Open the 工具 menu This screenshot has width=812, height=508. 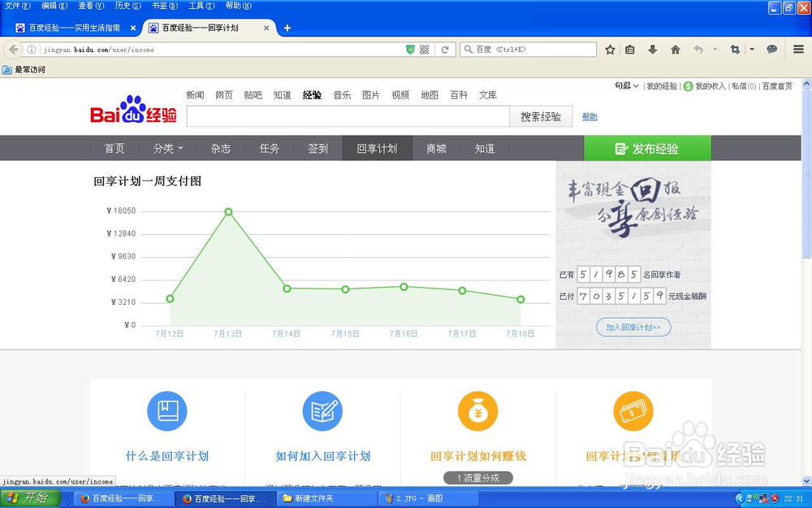point(201,6)
